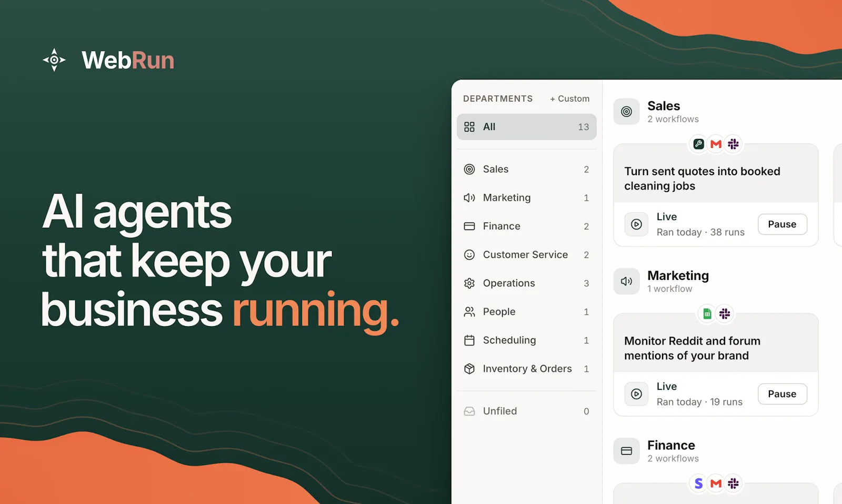Click the Unfiled inbox icon
The height and width of the screenshot is (504, 842).
pyautogui.click(x=469, y=411)
